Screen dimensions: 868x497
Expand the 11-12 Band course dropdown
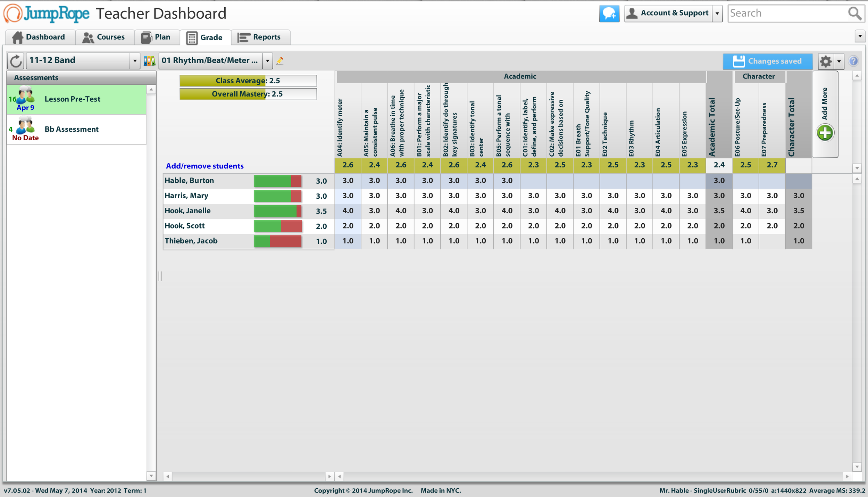pos(135,61)
